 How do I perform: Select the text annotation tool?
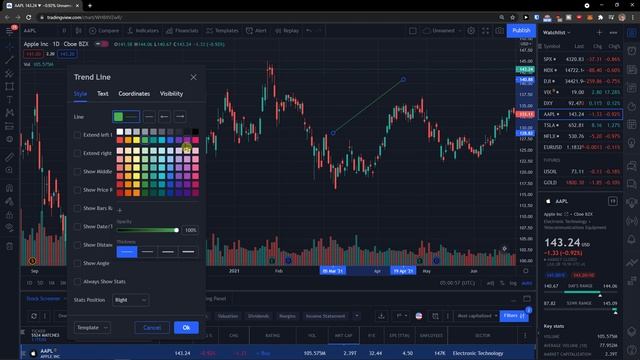point(9,100)
